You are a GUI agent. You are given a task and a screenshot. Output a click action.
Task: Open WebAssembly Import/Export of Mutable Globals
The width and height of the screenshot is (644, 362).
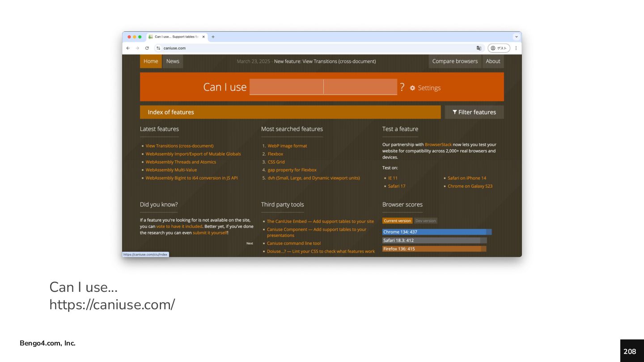click(x=193, y=154)
